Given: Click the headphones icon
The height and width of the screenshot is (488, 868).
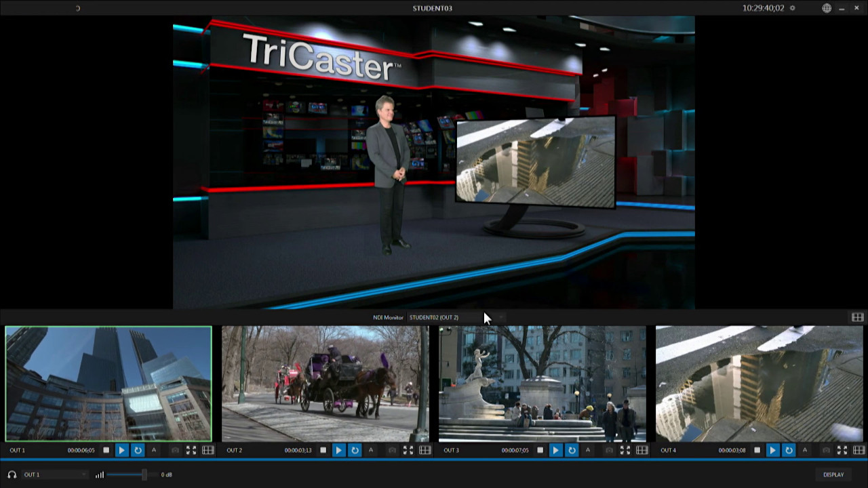Looking at the screenshot, I should point(12,474).
